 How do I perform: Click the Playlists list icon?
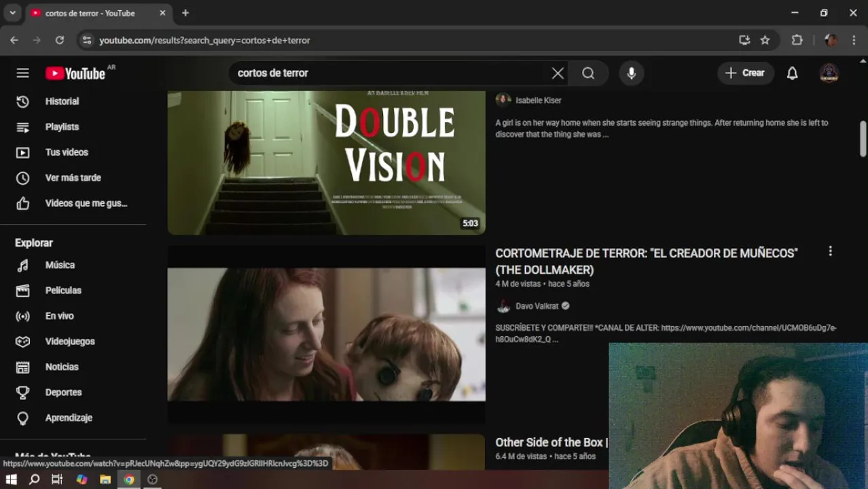(x=22, y=127)
